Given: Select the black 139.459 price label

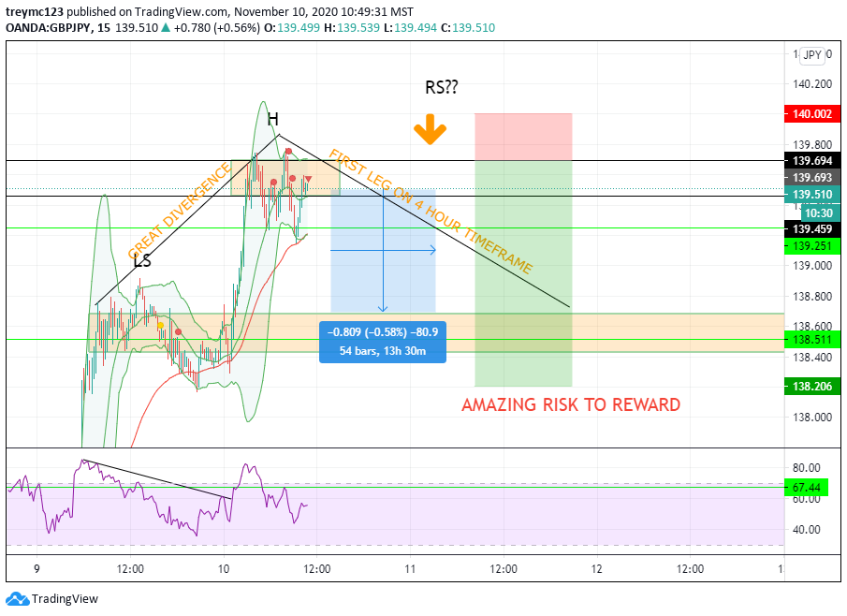Looking at the screenshot, I should [x=811, y=229].
